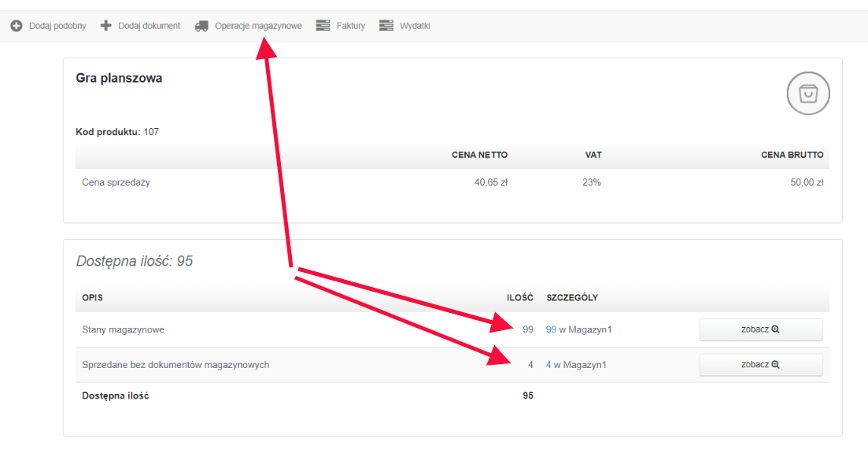This screenshot has height=456, width=868.
Task: Click the bold total 95 value
Action: [x=527, y=395]
